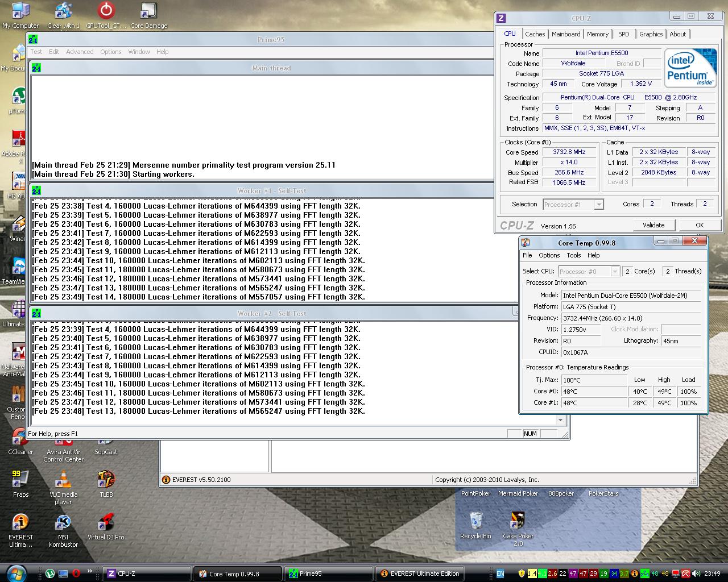Click scroll-down arrow in Worker #2 window
The height and width of the screenshot is (582, 728).
tap(560, 420)
